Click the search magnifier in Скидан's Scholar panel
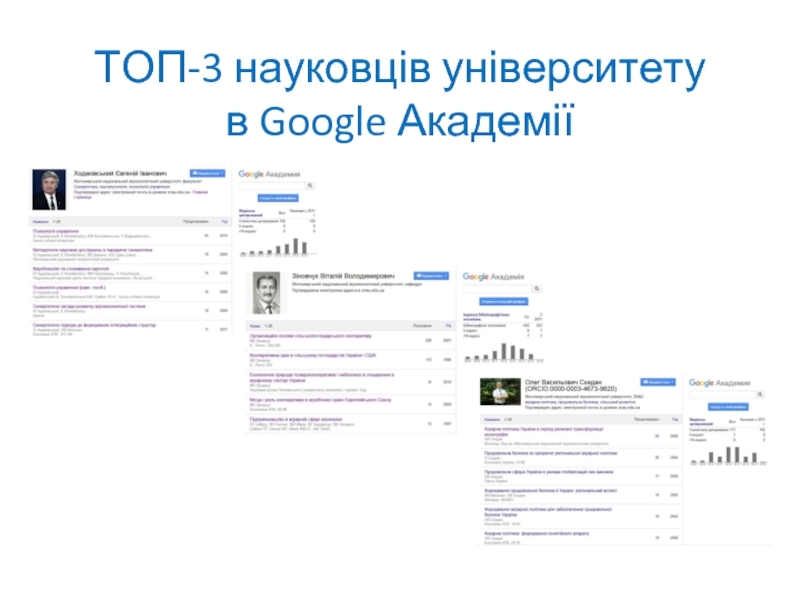 click(760, 394)
